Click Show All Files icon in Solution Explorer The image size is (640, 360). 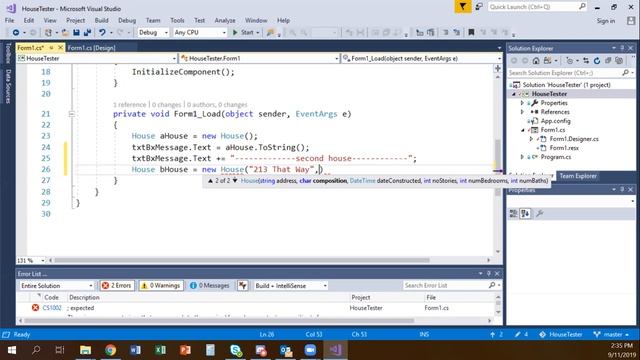(619, 61)
